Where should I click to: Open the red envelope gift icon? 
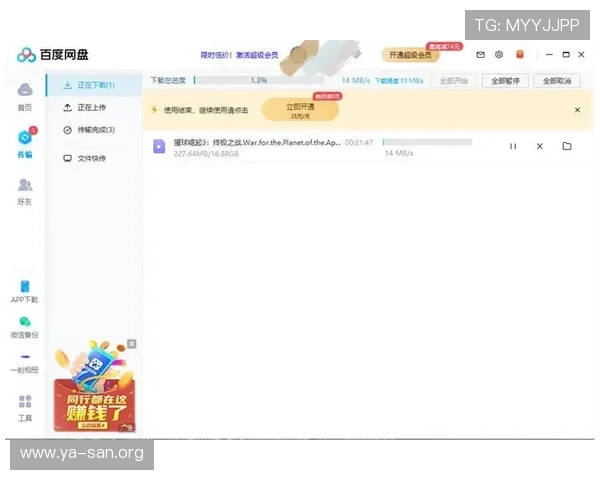click(x=520, y=55)
